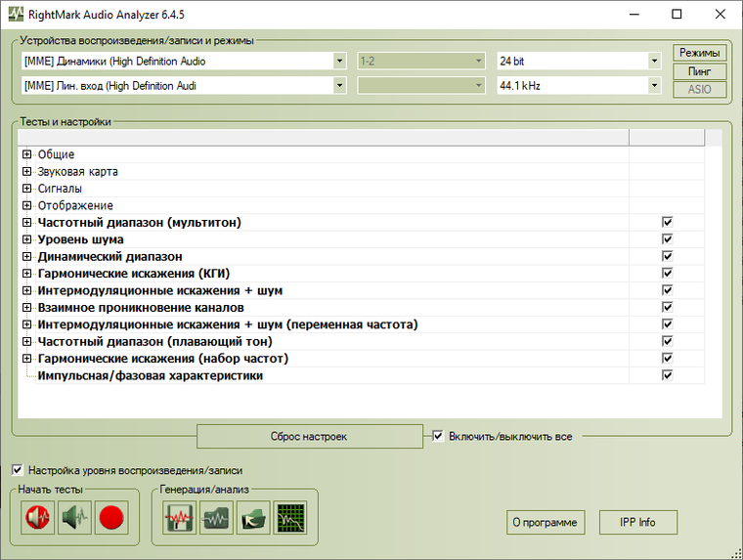Click the empty channel dropdown for recording
The height and width of the screenshot is (560, 743).
[x=421, y=86]
